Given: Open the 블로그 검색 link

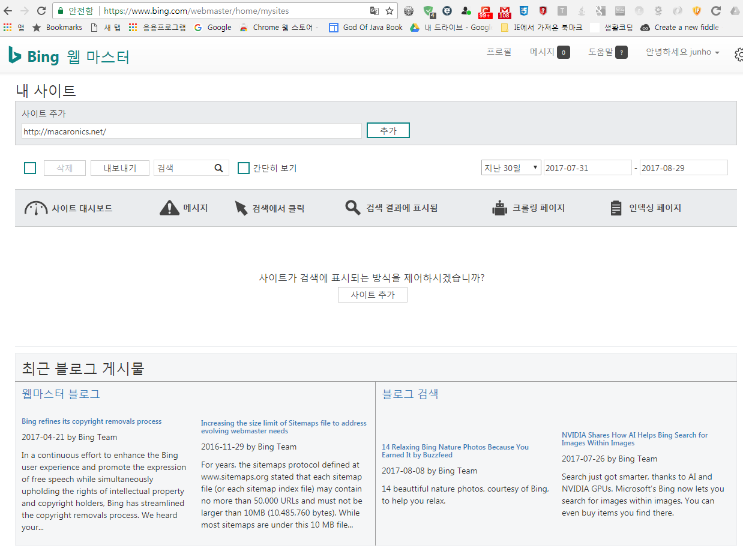Looking at the screenshot, I should pyautogui.click(x=411, y=394).
